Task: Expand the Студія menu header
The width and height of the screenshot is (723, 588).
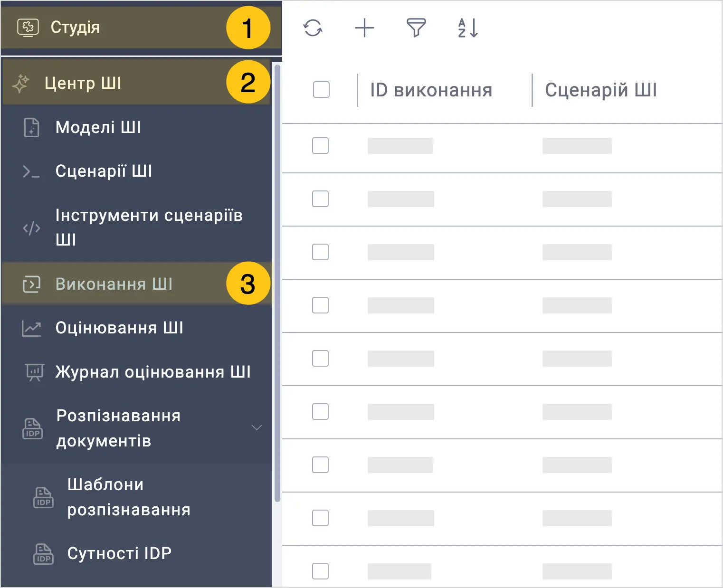Action: tap(142, 28)
